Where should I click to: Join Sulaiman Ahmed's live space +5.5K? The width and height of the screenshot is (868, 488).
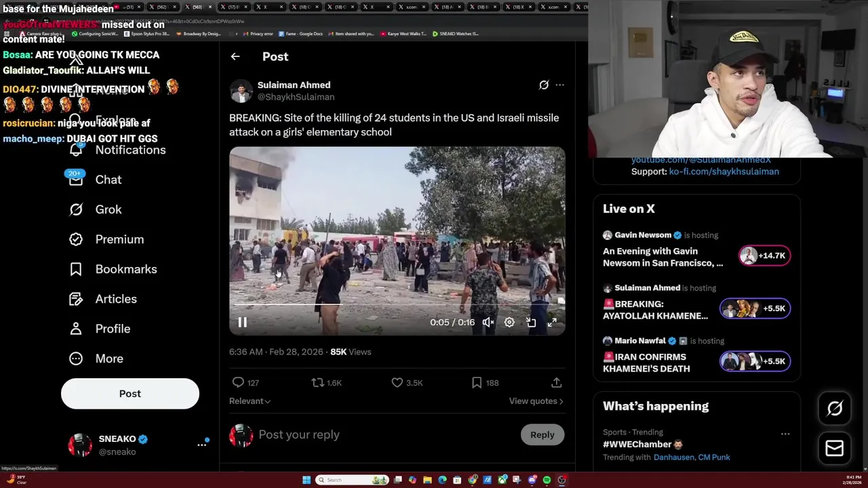coord(755,308)
